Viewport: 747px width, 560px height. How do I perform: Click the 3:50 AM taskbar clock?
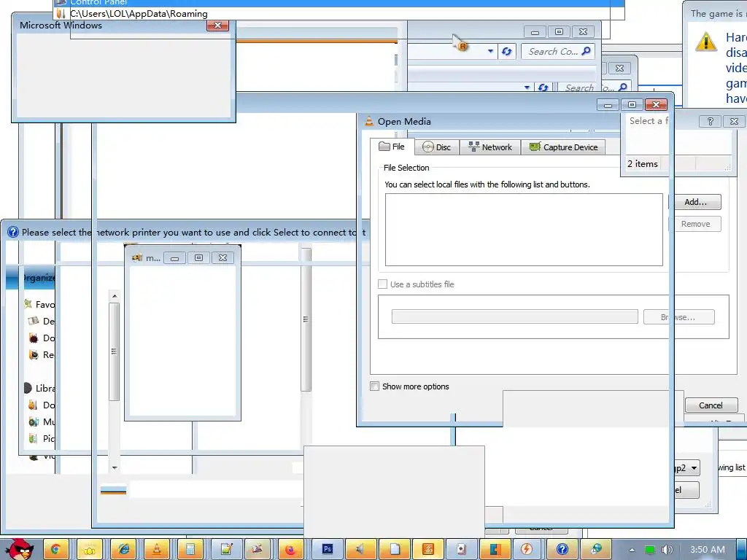[707, 550]
